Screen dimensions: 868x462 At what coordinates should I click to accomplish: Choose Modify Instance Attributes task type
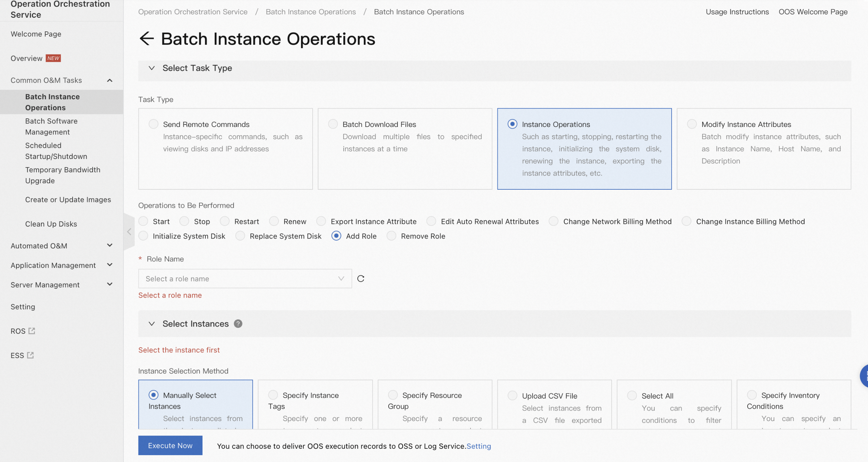(x=692, y=124)
